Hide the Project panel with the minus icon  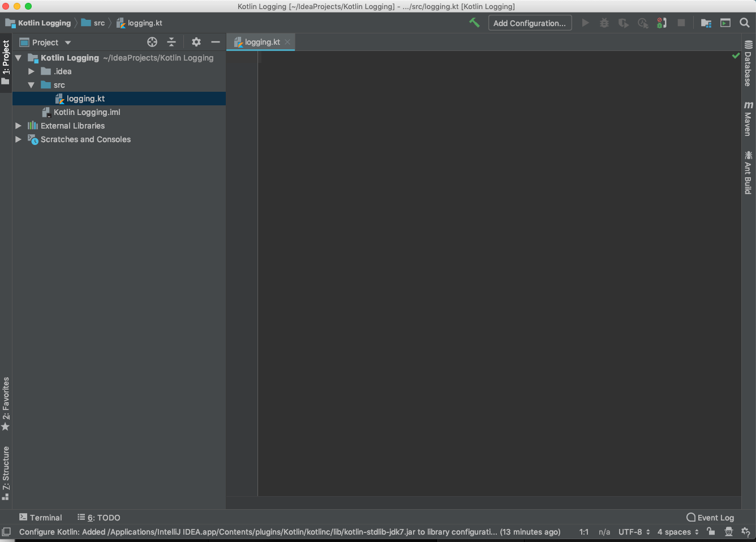tap(216, 42)
